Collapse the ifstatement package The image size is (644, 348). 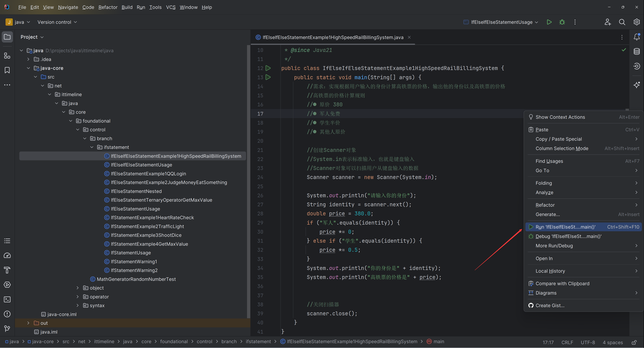[x=92, y=147]
